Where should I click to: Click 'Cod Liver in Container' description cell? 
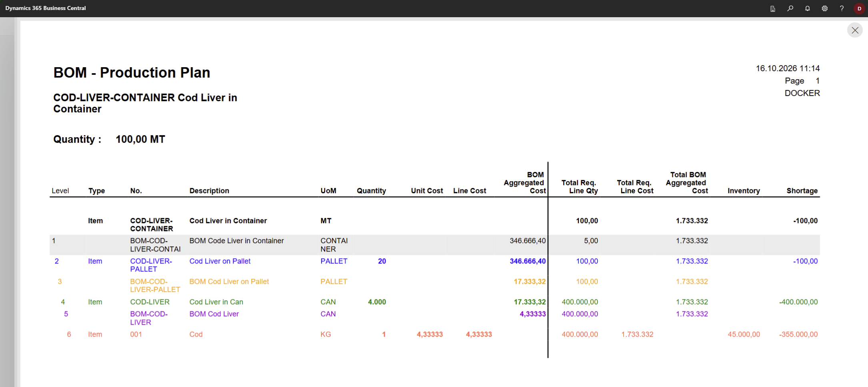tap(228, 221)
